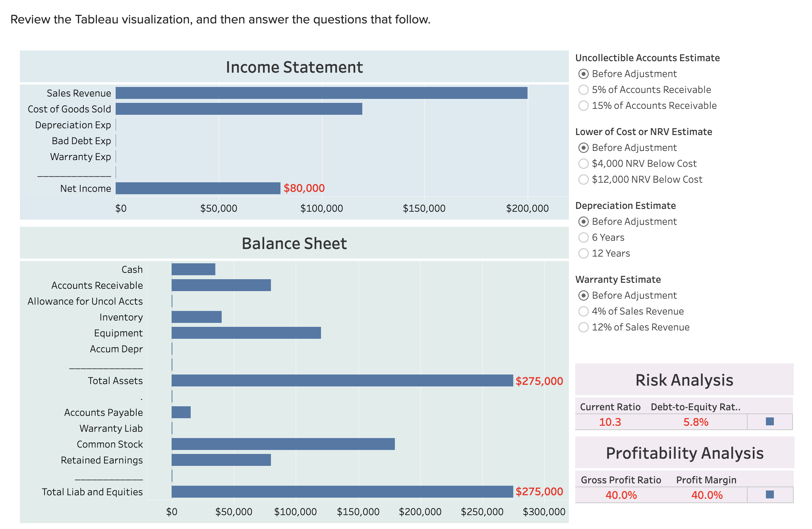Viewport: 812px width, 529px height.
Task: Choose the $4,000 NRV Below Cost estimate
Action: tap(583, 163)
